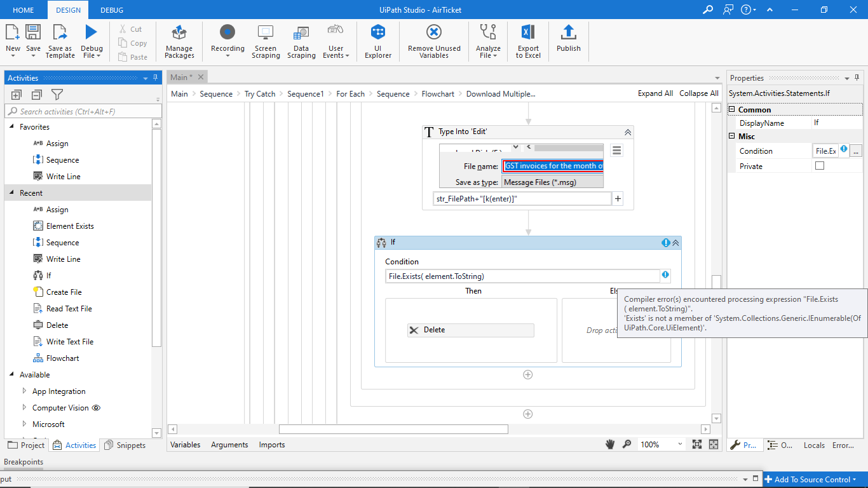Open Add To Source Control dropdown

click(811, 479)
